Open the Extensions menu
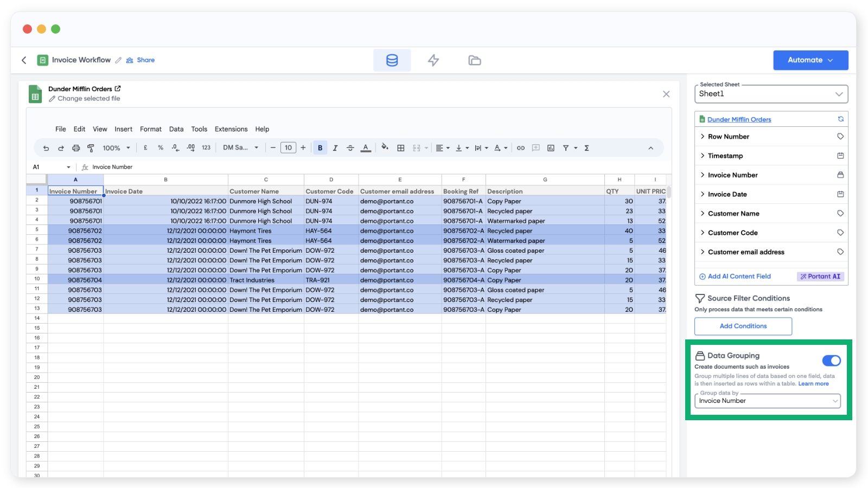Screen dimensions: 868x488 [x=231, y=129]
